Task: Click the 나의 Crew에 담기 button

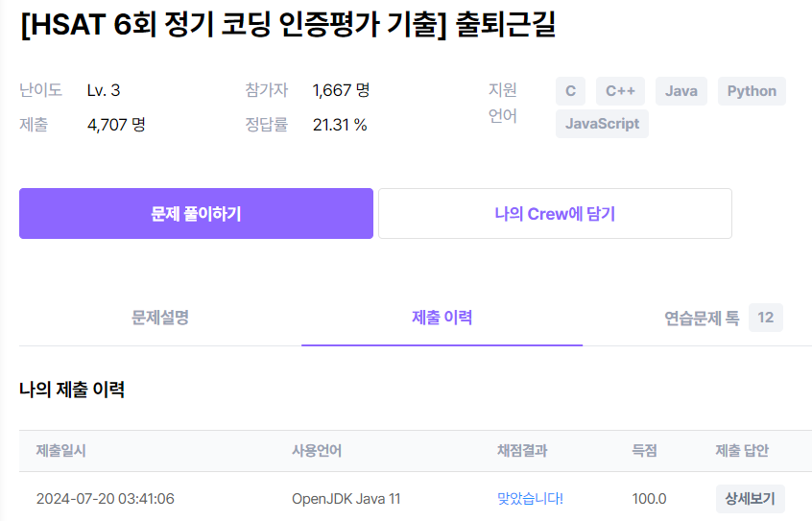Action: pos(555,213)
